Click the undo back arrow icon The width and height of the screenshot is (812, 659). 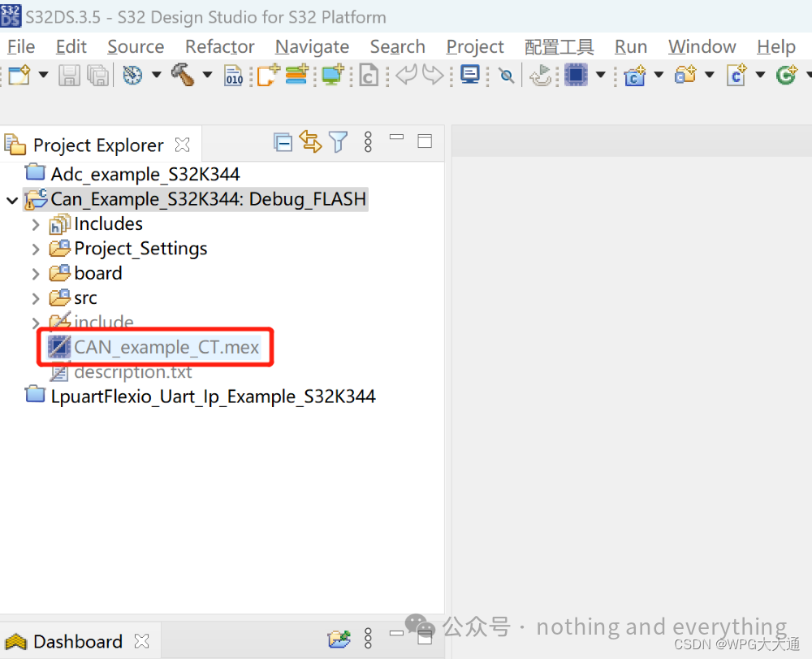pos(407,75)
